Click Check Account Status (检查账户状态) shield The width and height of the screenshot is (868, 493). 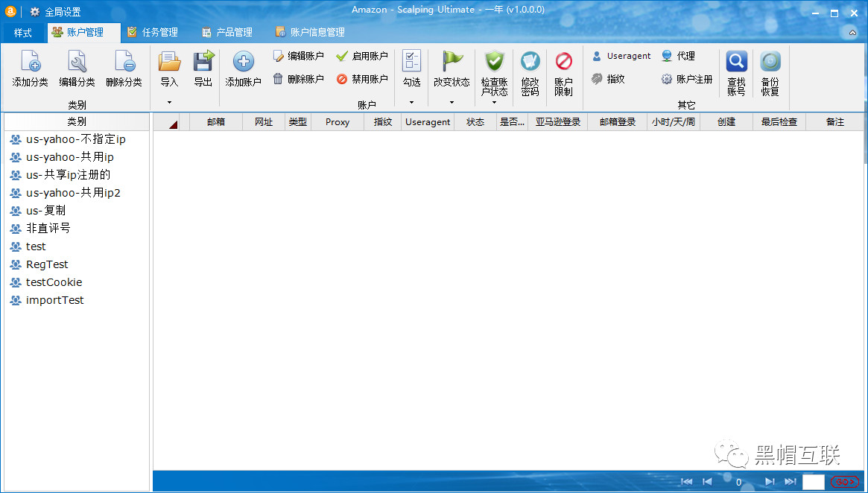coord(494,61)
